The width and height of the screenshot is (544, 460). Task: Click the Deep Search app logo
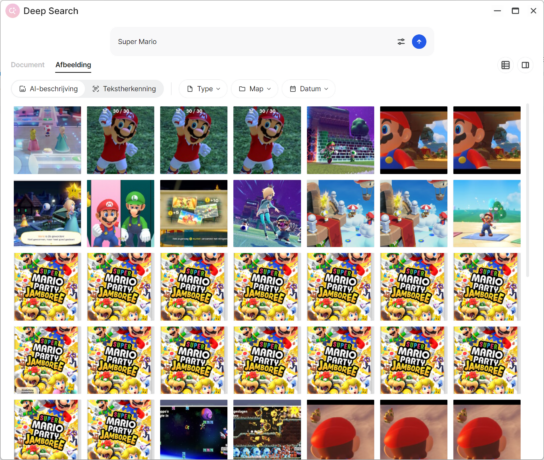12,11
